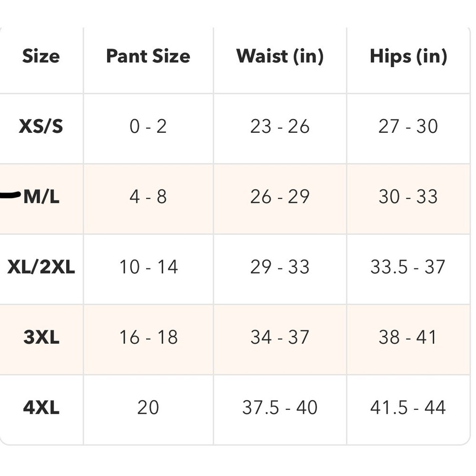The image size is (476, 476).
Task: Click hips value 33.5 - 37
Action: tap(408, 267)
